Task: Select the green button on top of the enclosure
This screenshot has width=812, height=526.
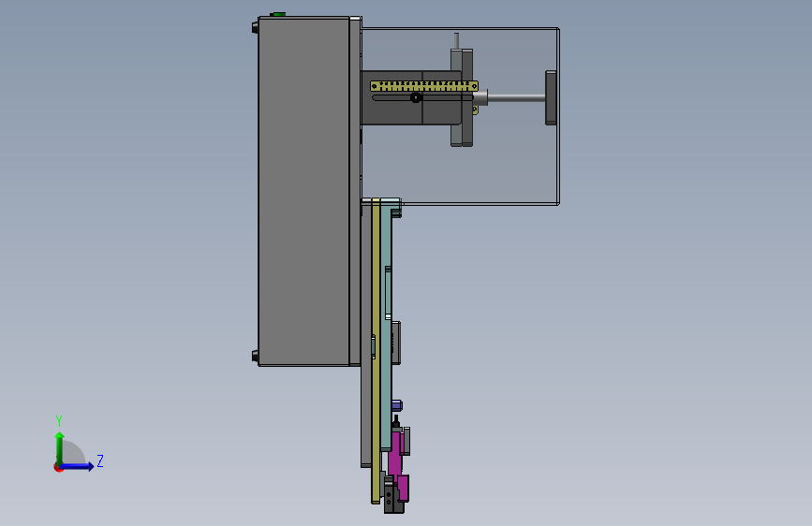Action: (x=278, y=14)
